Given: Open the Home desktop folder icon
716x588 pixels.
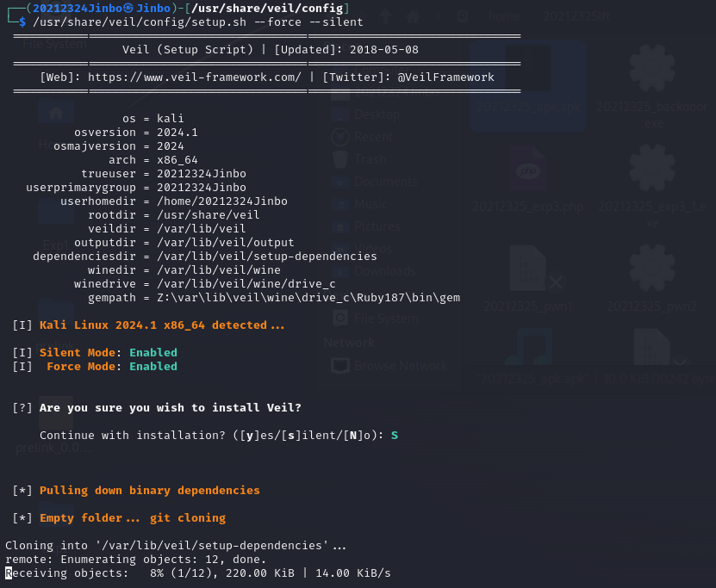Looking at the screenshot, I should pyautogui.click(x=56, y=112).
